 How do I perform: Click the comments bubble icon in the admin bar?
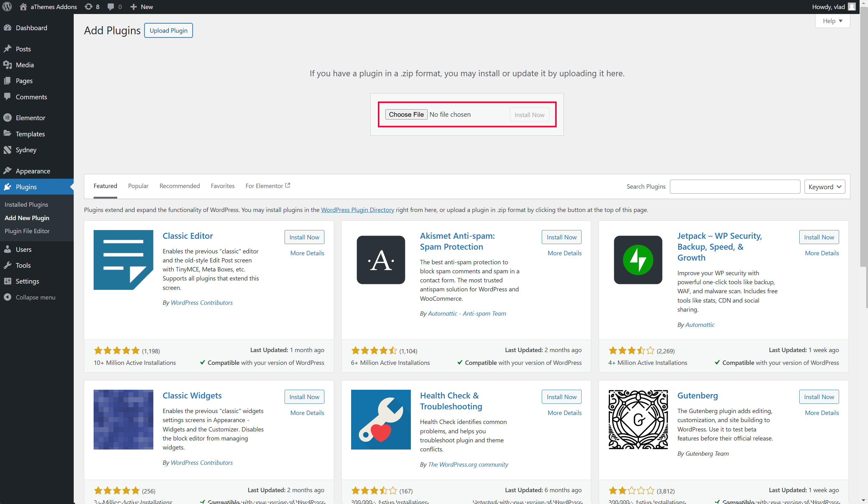pyautogui.click(x=111, y=7)
